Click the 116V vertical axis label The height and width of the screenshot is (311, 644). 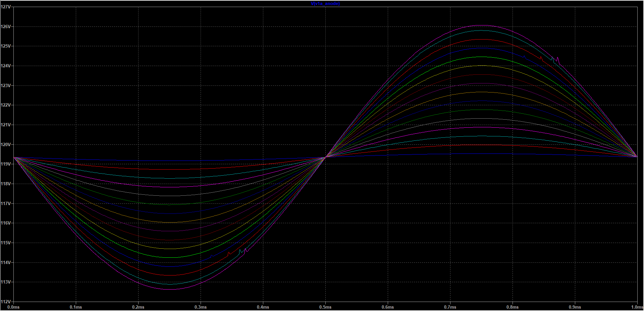pos(5,223)
